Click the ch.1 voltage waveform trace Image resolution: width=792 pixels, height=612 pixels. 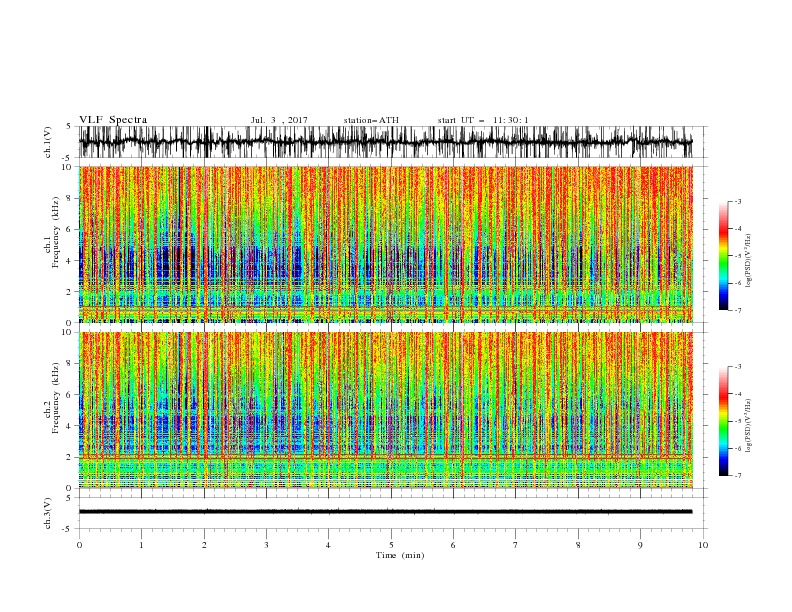385,142
